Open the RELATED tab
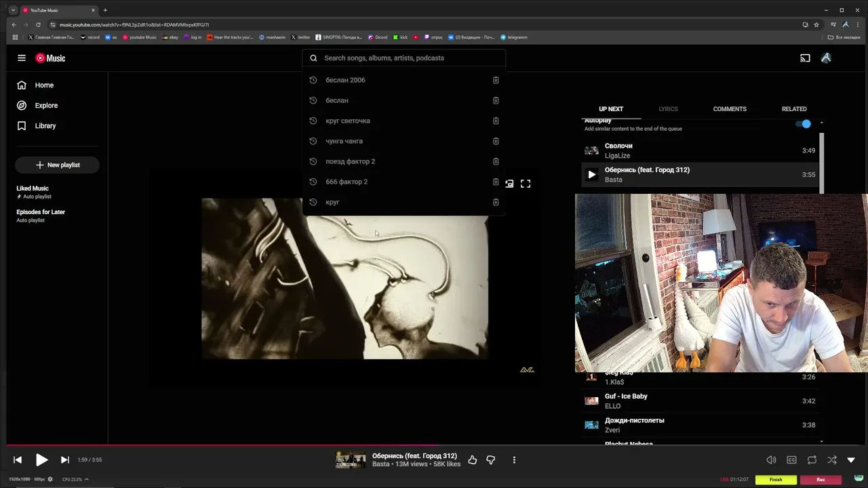This screenshot has width=868, height=488. pyautogui.click(x=794, y=109)
